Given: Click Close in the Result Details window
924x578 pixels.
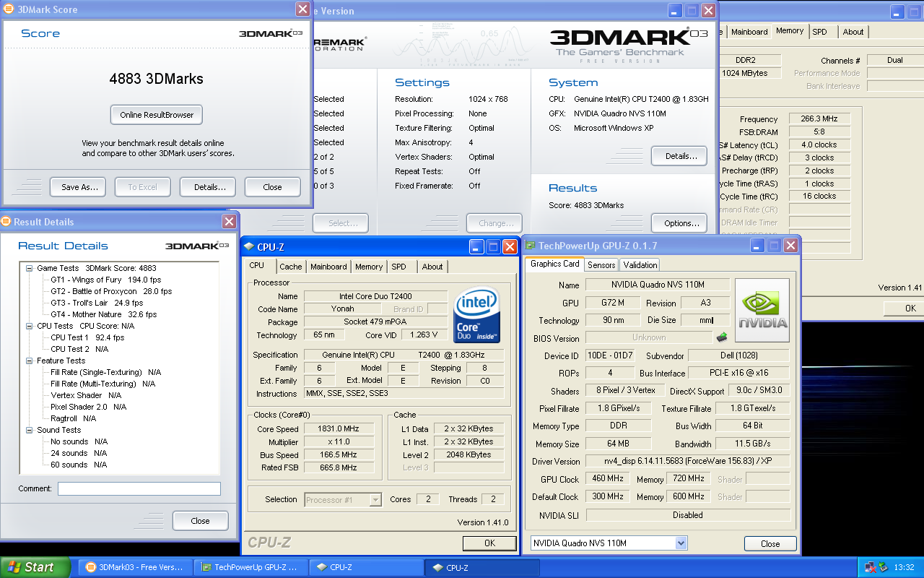Looking at the screenshot, I should [201, 521].
